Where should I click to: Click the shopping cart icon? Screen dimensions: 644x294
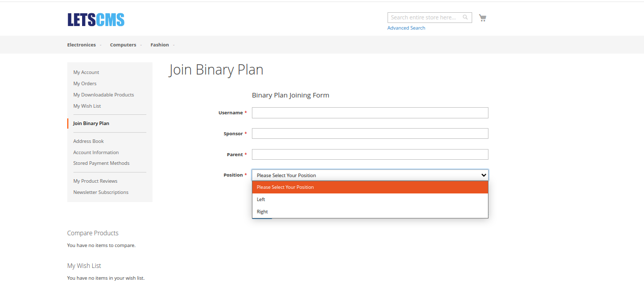[482, 18]
